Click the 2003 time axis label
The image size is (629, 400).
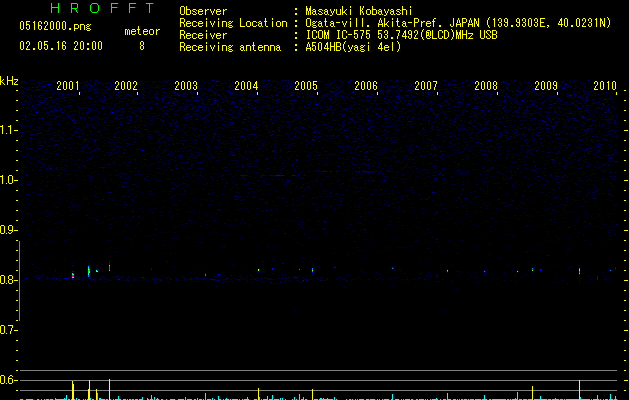click(186, 85)
